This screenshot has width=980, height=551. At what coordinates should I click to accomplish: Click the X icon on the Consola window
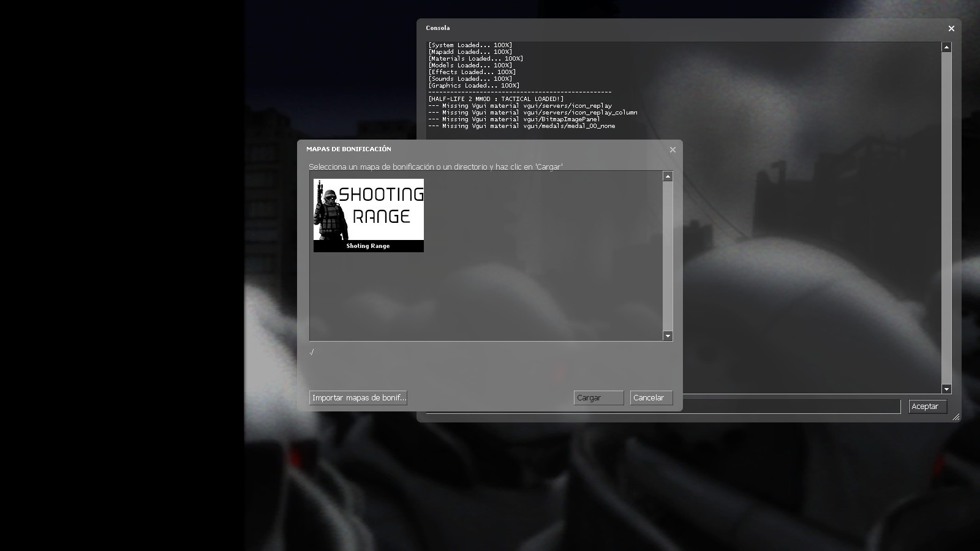pos(951,28)
